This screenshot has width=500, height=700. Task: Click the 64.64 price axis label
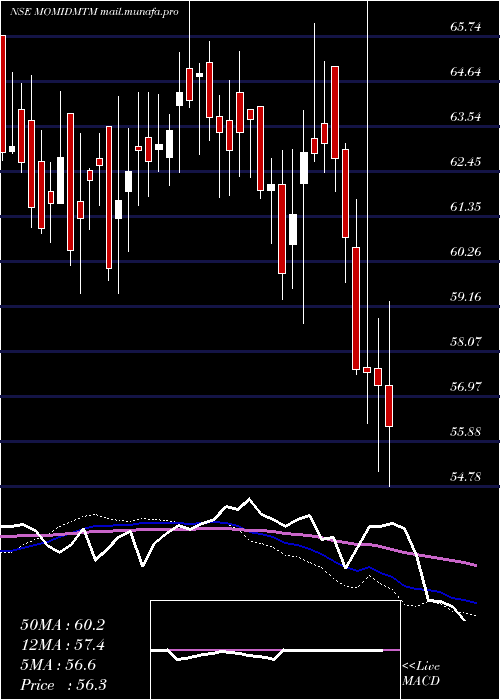pos(466,72)
